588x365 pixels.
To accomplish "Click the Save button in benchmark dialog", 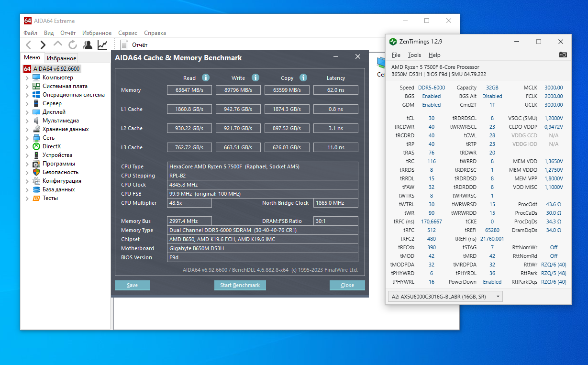I will pos(133,285).
